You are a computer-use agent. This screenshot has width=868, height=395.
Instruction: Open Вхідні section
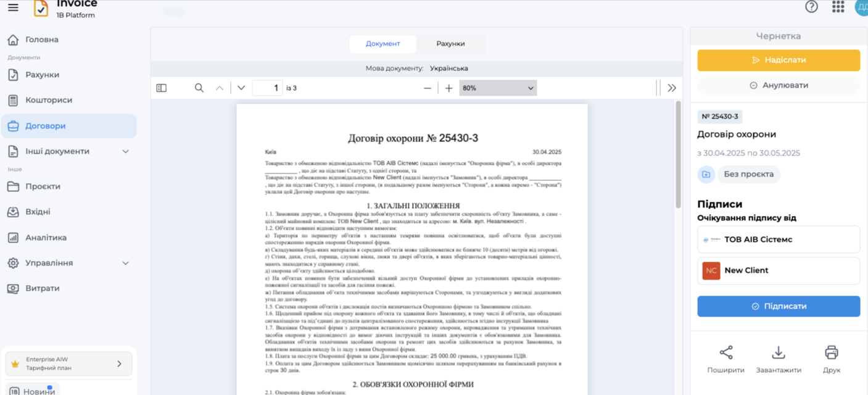38,212
